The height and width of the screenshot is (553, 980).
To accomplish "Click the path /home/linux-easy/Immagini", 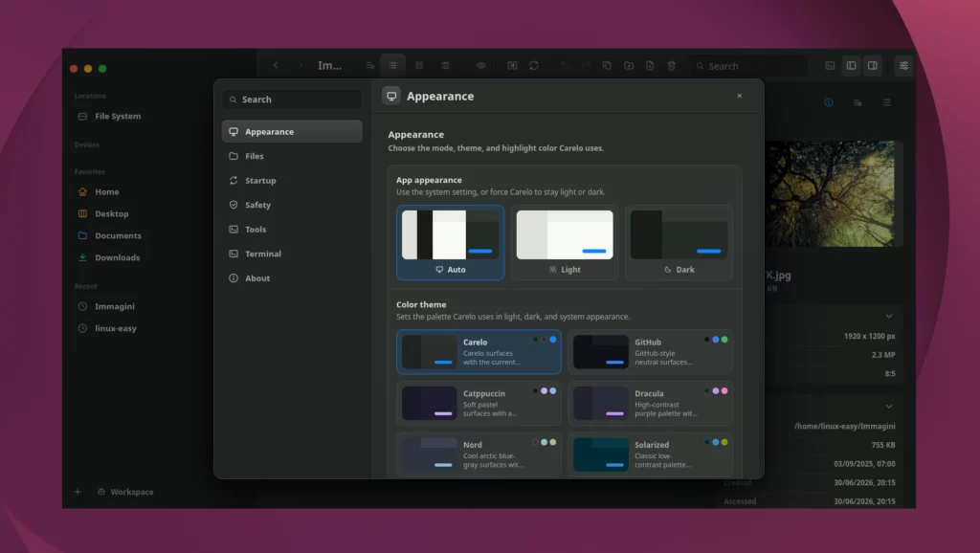I will point(844,426).
